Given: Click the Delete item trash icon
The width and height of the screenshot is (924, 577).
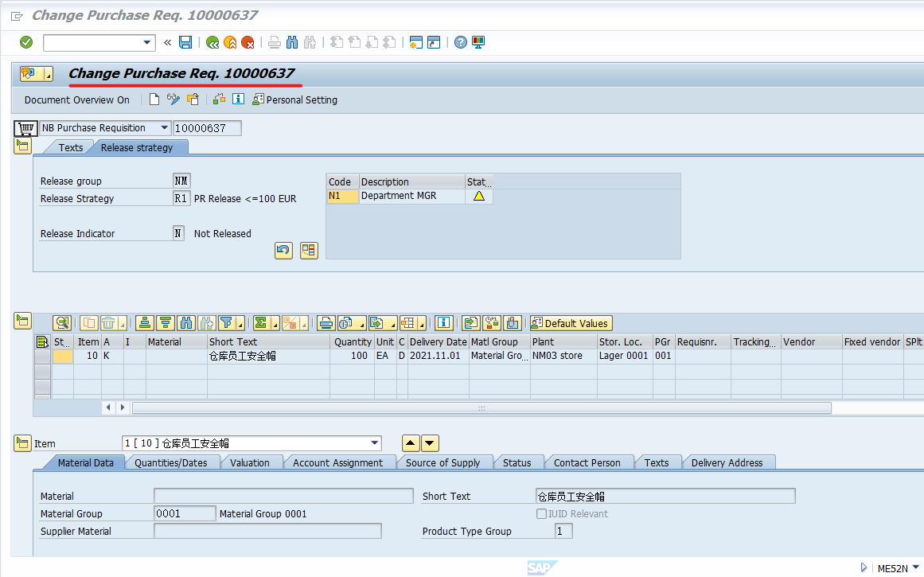Looking at the screenshot, I should [108, 323].
